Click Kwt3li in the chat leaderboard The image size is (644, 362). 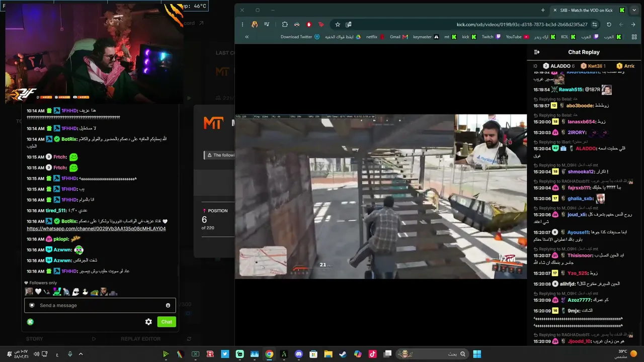tap(593, 66)
